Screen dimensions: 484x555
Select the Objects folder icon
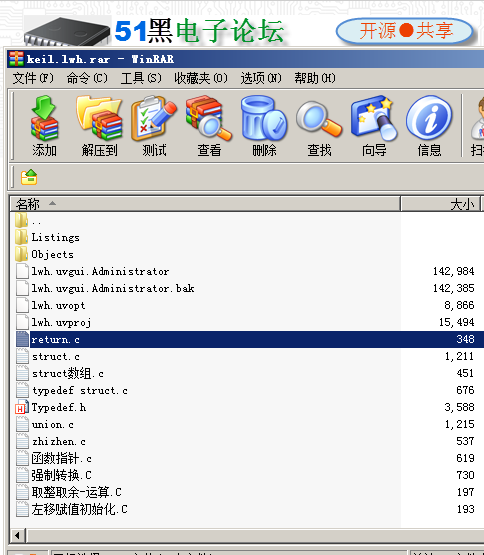[22, 254]
